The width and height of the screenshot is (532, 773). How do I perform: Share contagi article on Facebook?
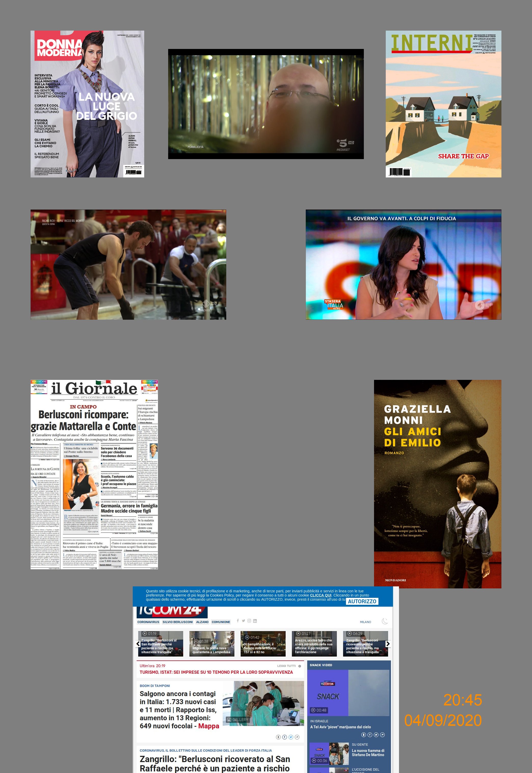[x=285, y=737]
